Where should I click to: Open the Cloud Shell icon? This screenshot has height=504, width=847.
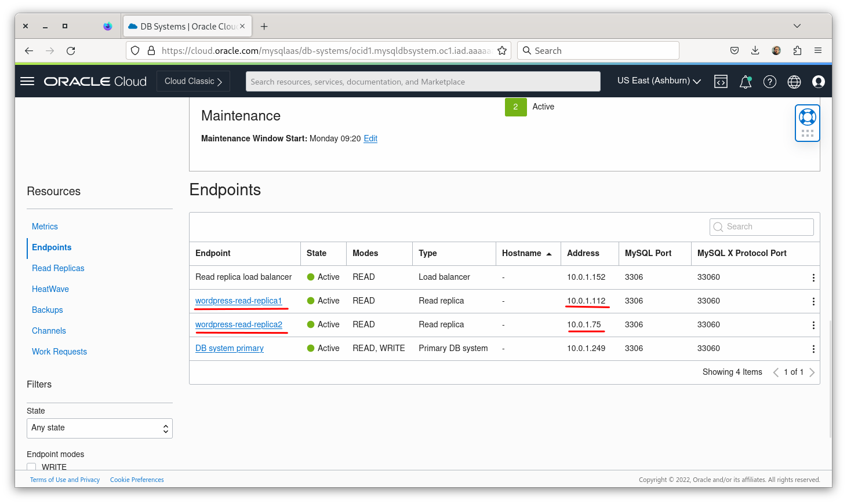(721, 82)
